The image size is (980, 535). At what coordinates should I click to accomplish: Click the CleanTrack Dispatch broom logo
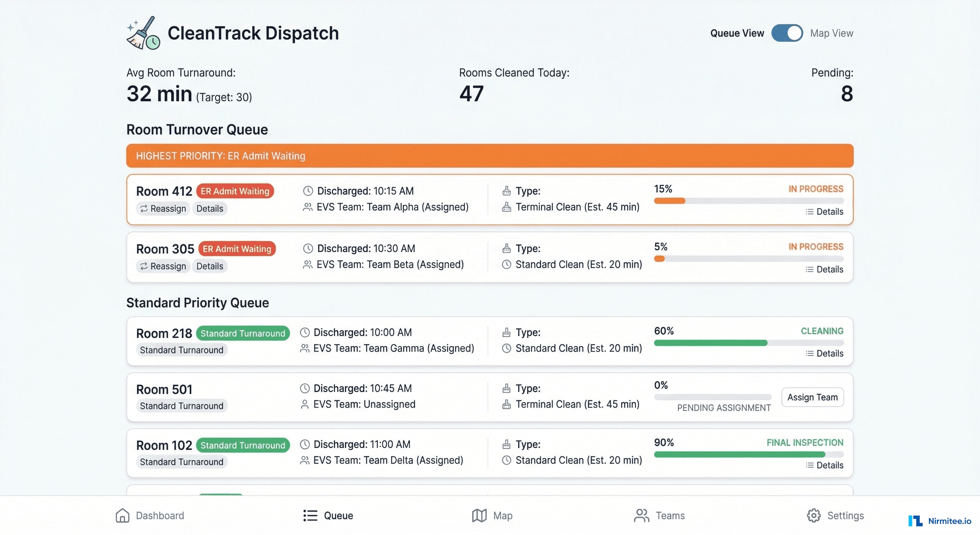point(144,33)
